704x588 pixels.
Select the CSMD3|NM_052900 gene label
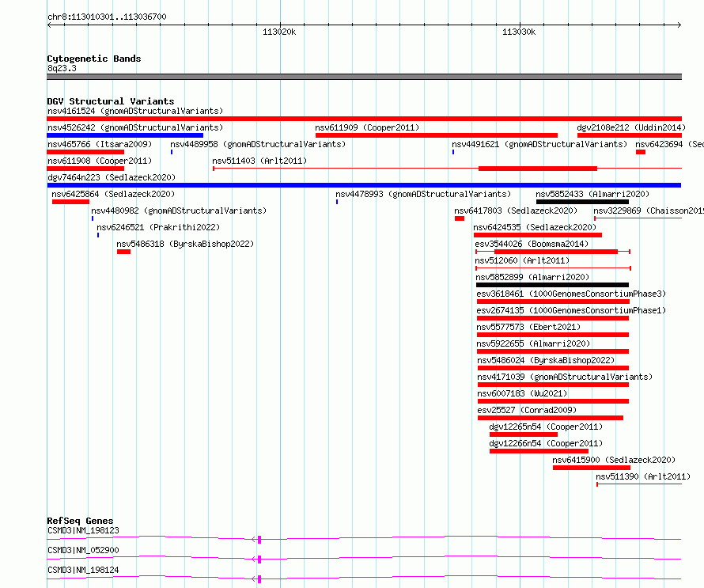[x=83, y=550]
